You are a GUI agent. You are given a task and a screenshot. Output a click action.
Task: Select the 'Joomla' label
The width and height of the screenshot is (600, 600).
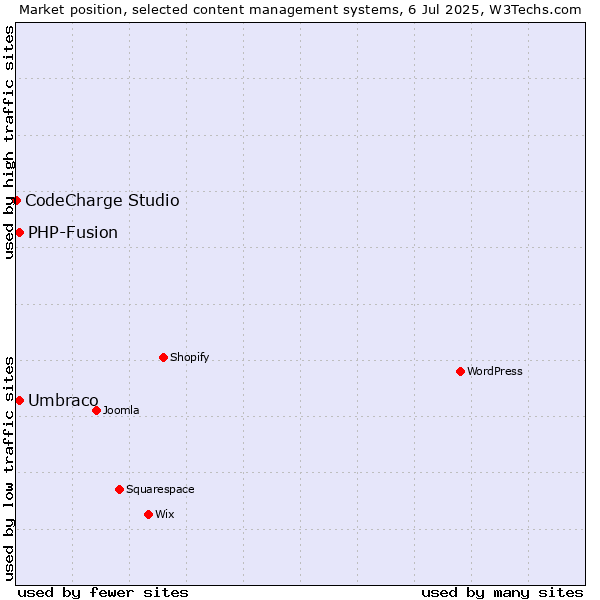point(121,410)
